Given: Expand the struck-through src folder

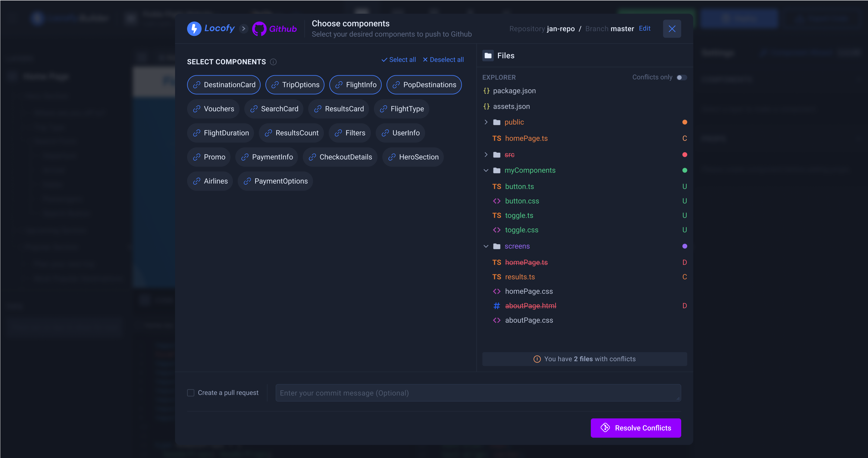Looking at the screenshot, I should tap(486, 154).
